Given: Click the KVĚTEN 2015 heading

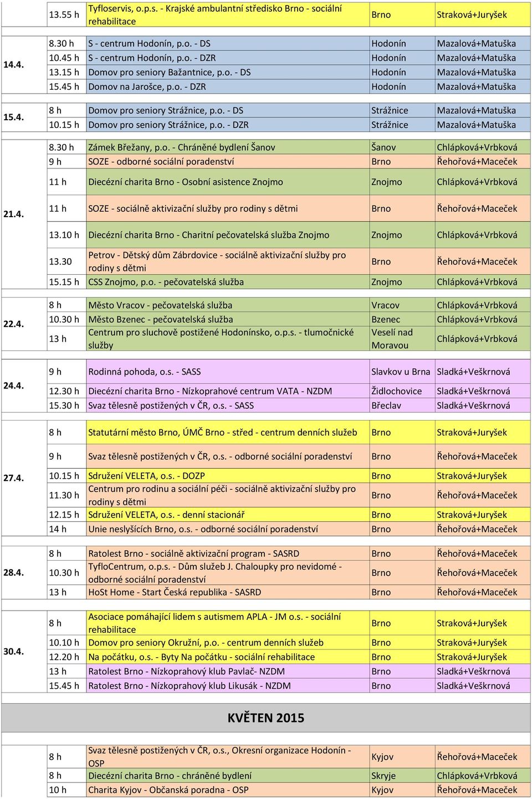Looking at the screenshot, I should click(x=266, y=718).
